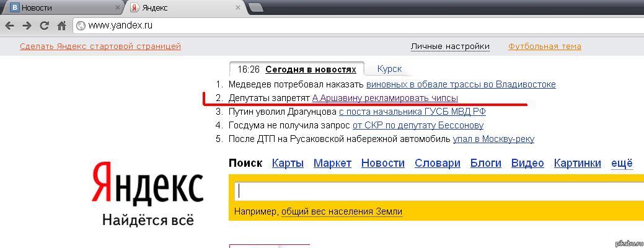Click the Футбольная тема link

[x=544, y=46]
